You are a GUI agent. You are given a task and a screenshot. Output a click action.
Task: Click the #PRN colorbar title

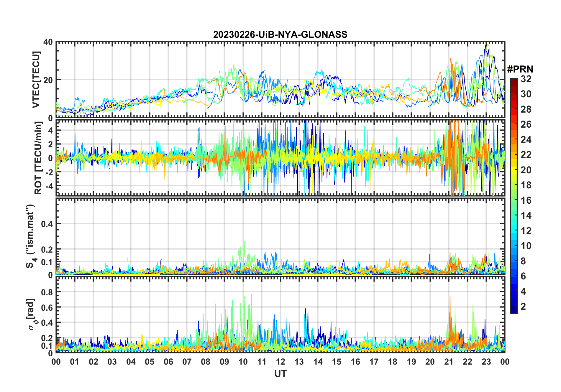[520, 69]
